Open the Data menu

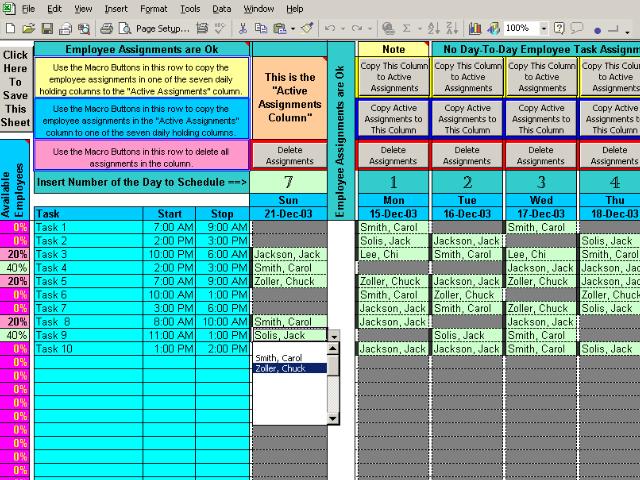pos(222,9)
